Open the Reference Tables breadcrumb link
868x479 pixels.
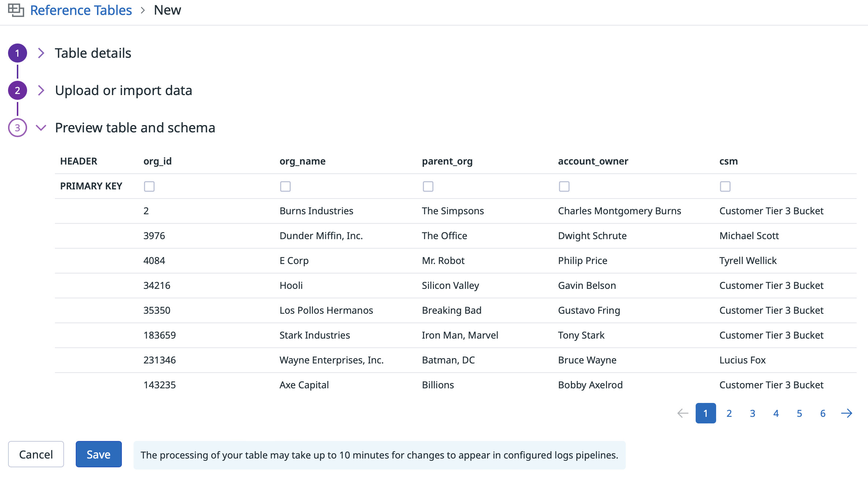click(x=81, y=11)
